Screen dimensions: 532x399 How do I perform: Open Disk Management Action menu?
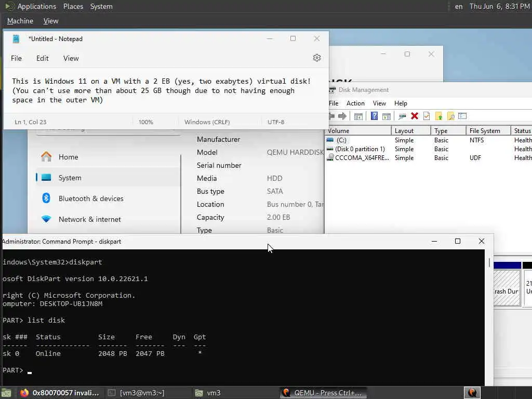pos(355,103)
